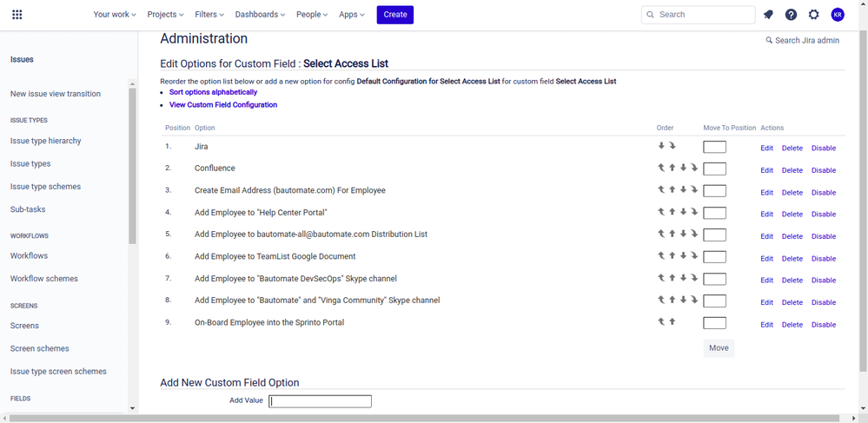Click Move To Position box for Sprinto Portal
868x423 pixels.
[x=715, y=323]
